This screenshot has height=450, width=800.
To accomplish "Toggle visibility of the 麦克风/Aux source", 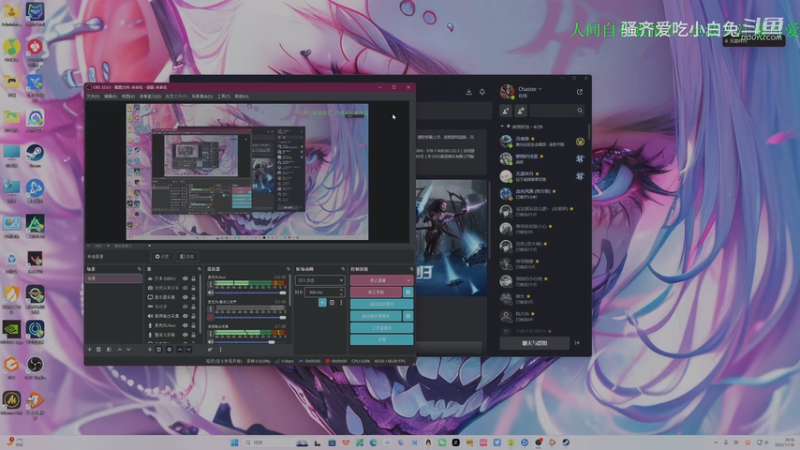I will pyautogui.click(x=185, y=325).
